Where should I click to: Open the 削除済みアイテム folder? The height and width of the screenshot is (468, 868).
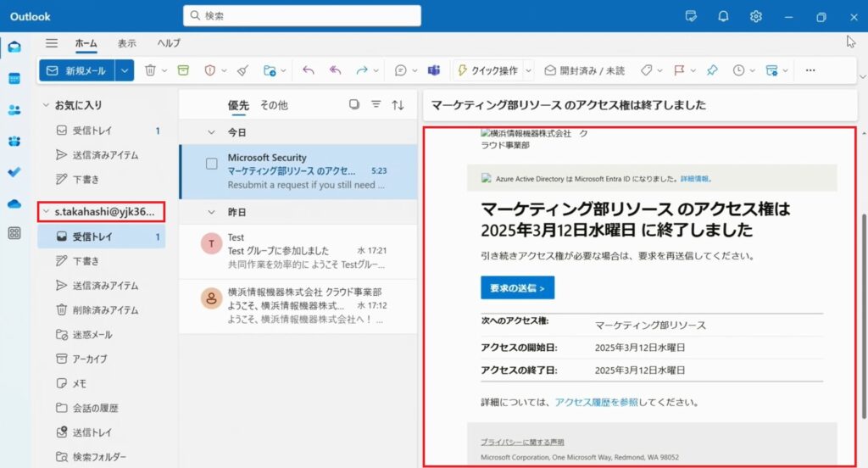point(105,310)
